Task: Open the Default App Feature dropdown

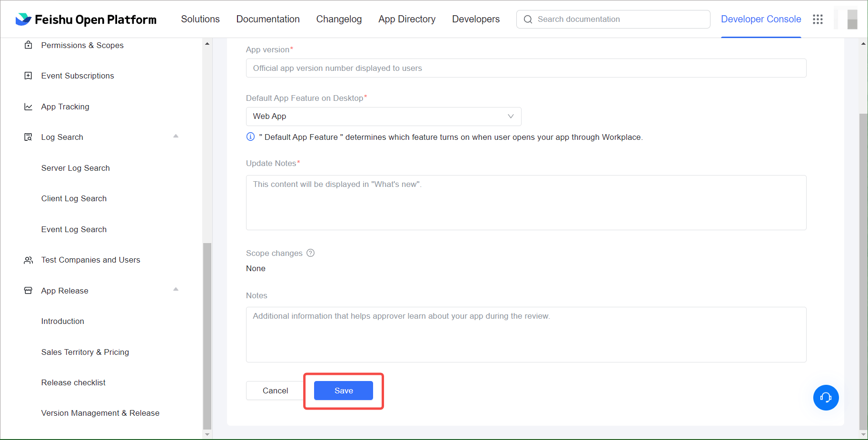Action: click(x=383, y=117)
